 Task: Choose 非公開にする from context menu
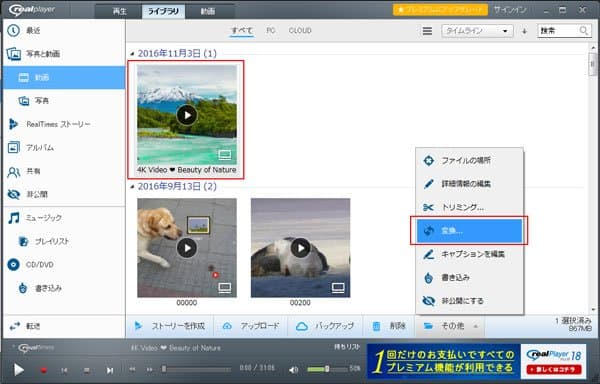(x=470, y=301)
